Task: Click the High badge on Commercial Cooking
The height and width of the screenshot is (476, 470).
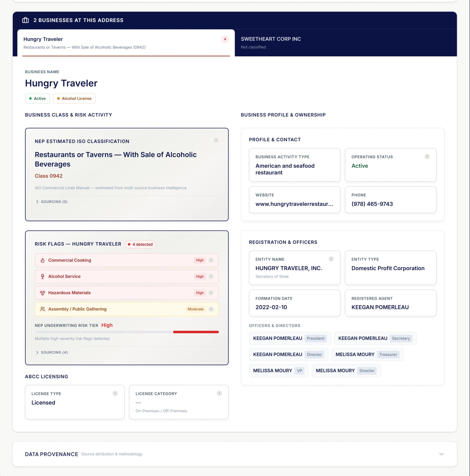Action: click(x=200, y=260)
